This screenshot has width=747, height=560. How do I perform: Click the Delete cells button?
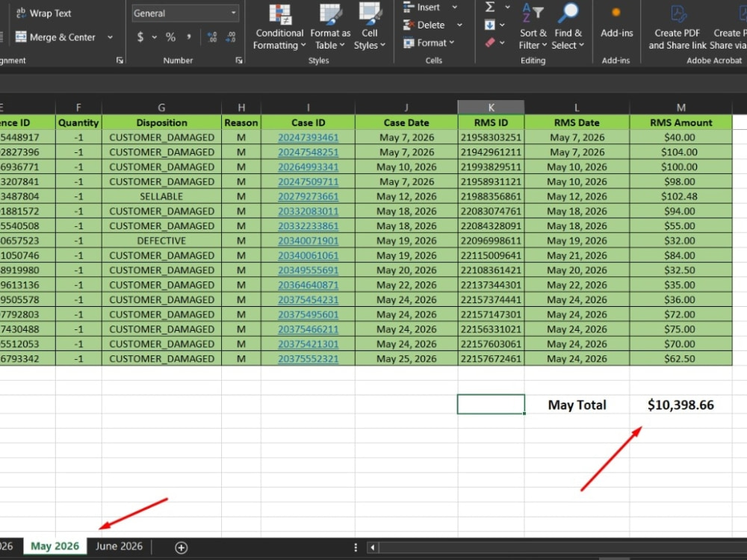(x=424, y=25)
